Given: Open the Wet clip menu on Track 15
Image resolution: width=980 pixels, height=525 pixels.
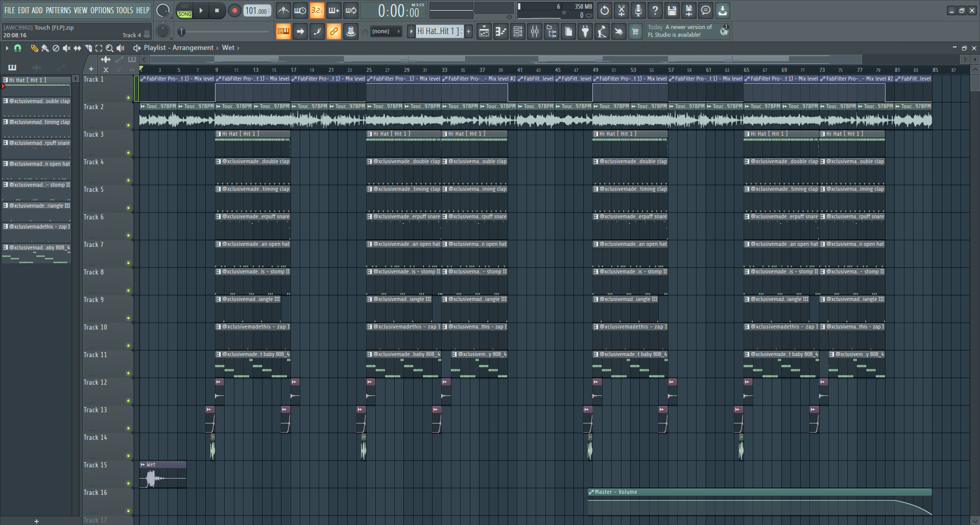Looking at the screenshot, I should pos(143,465).
